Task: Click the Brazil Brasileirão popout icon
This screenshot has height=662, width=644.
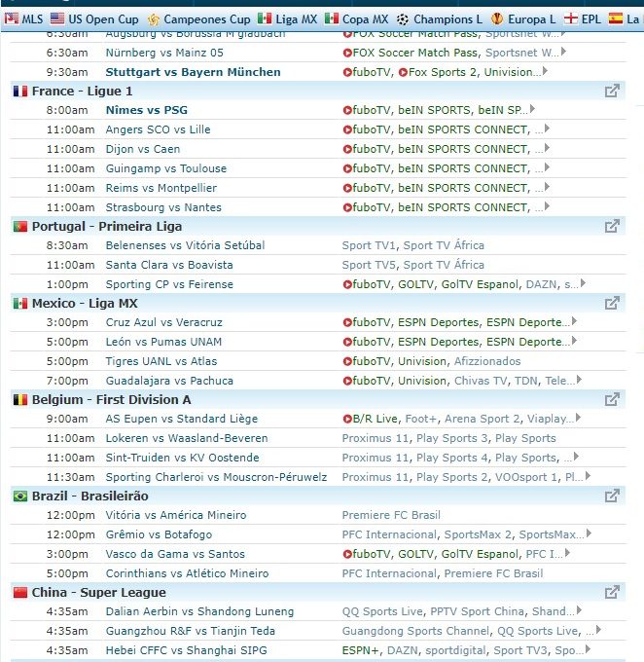Action: (x=612, y=496)
